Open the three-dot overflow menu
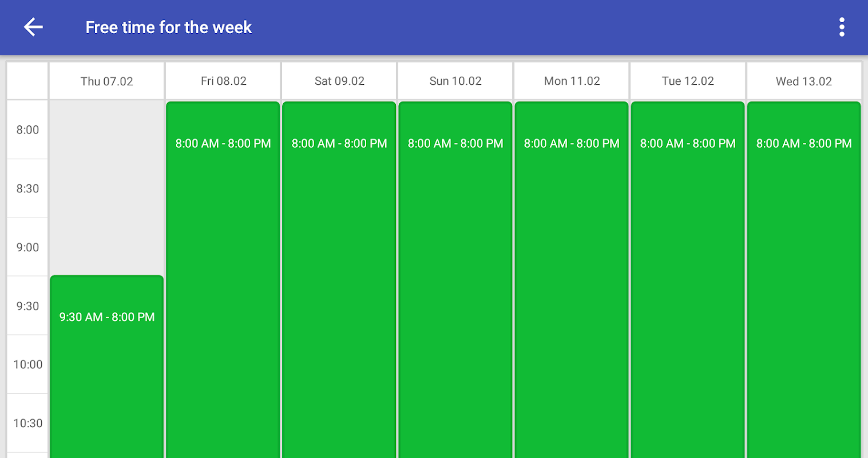 coord(842,27)
